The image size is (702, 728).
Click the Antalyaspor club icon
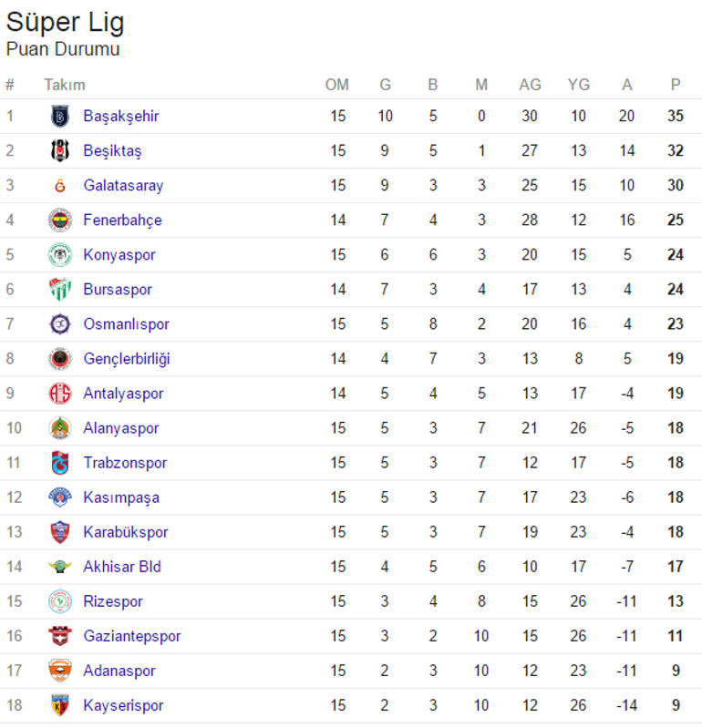[60, 394]
